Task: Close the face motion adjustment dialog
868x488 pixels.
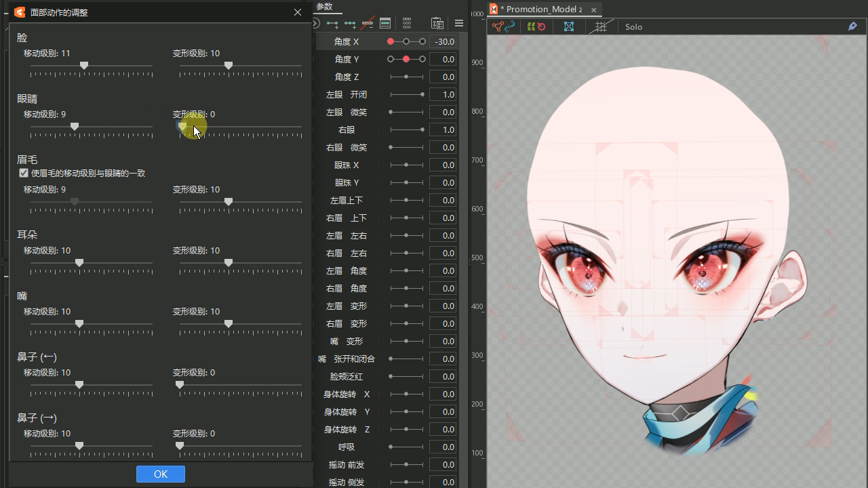Action: click(x=298, y=12)
